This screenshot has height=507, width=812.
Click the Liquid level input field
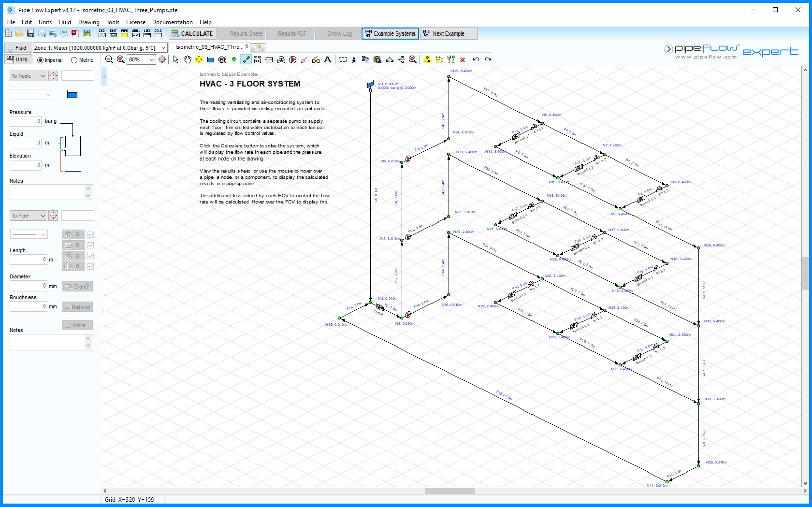[26, 143]
